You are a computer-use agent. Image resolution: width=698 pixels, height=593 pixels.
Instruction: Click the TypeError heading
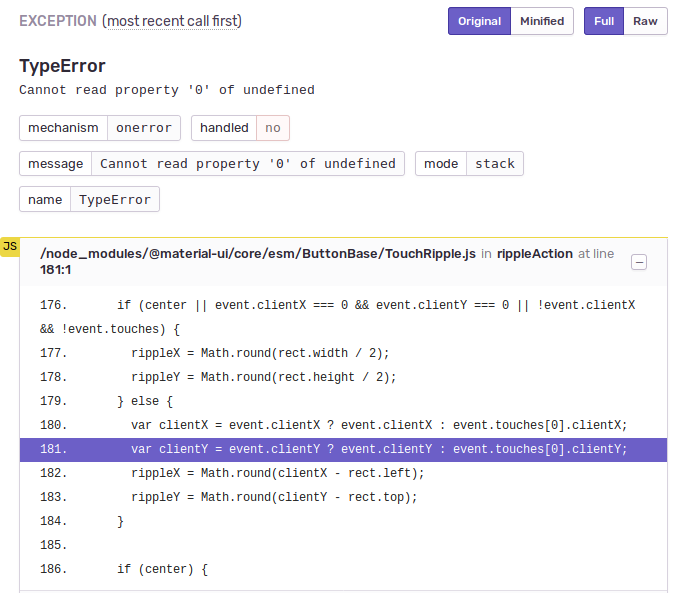(62, 66)
